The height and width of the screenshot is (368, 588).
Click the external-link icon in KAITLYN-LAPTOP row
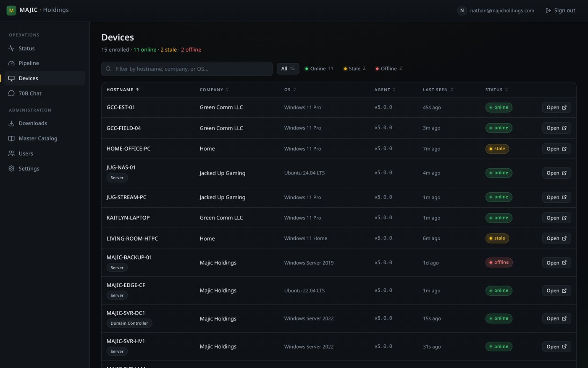564,218
